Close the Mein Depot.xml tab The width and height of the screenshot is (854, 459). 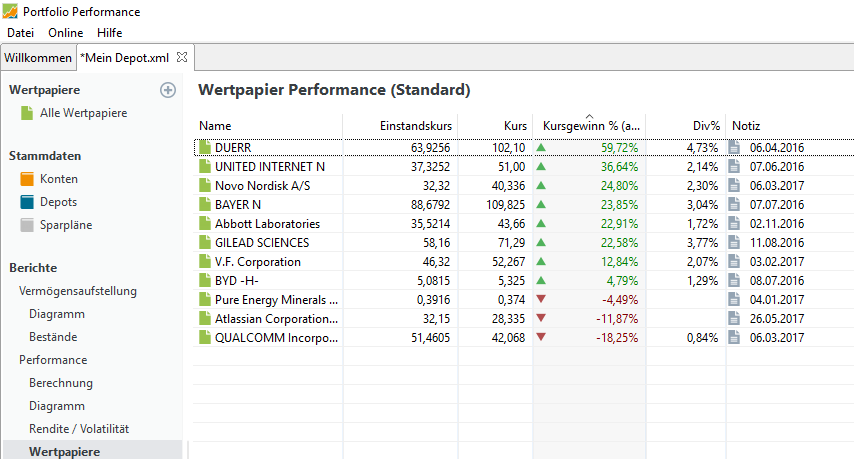[182, 57]
